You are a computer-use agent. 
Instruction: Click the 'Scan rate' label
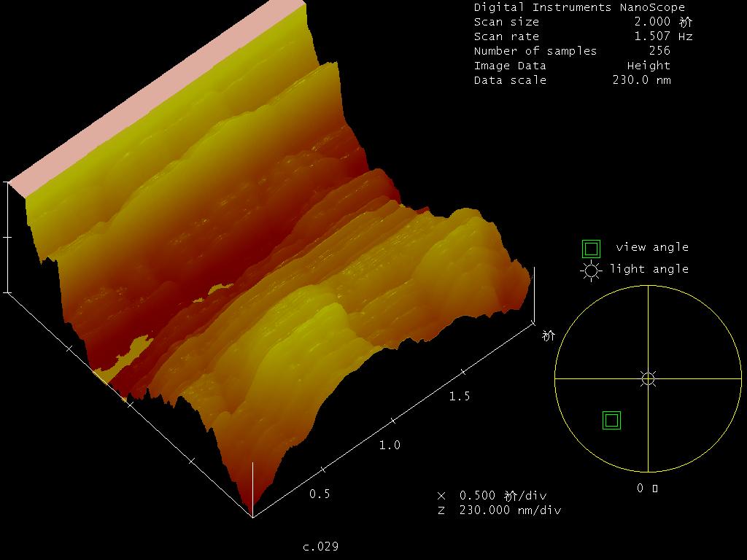506,36
